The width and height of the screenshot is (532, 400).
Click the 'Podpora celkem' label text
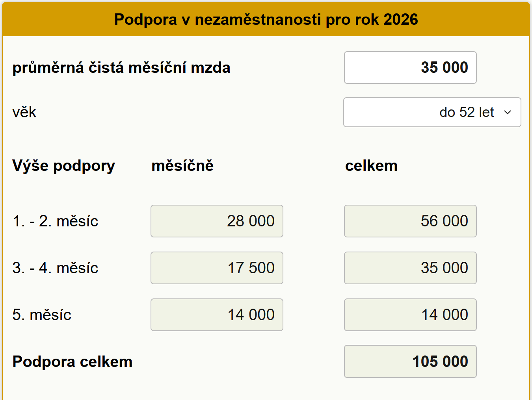72,361
